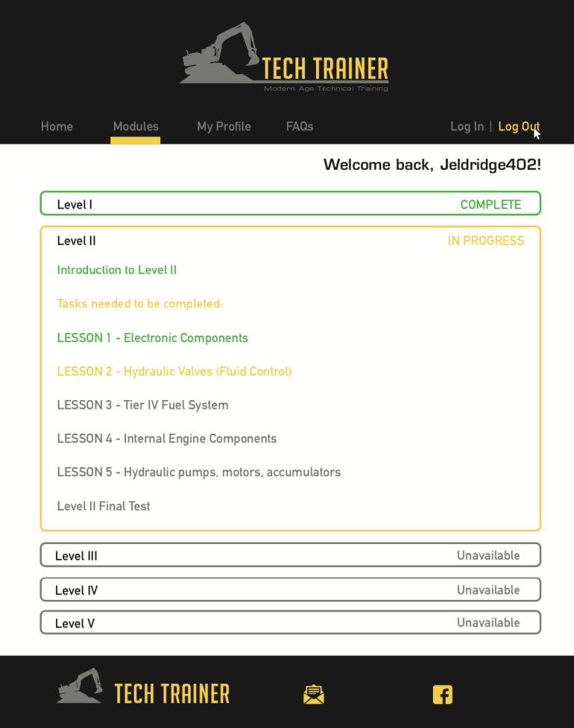Screen dimensions: 574x728
Task: Select the Modules tab
Action: tap(136, 127)
